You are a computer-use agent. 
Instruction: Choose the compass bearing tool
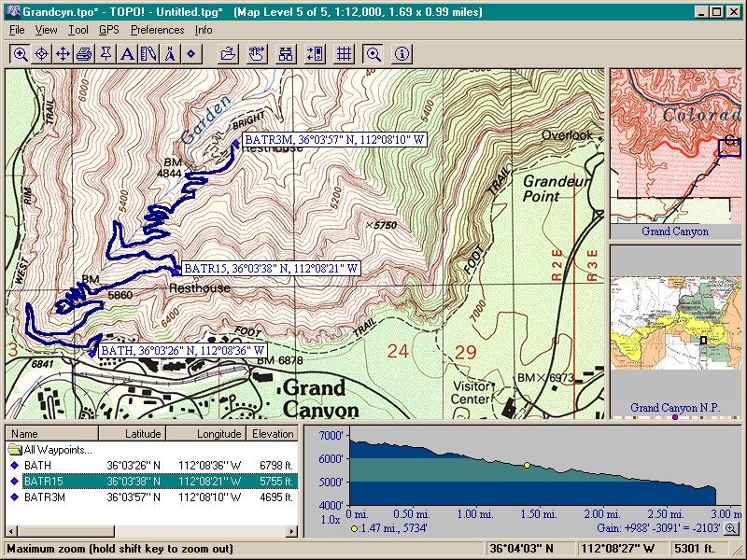point(170,54)
